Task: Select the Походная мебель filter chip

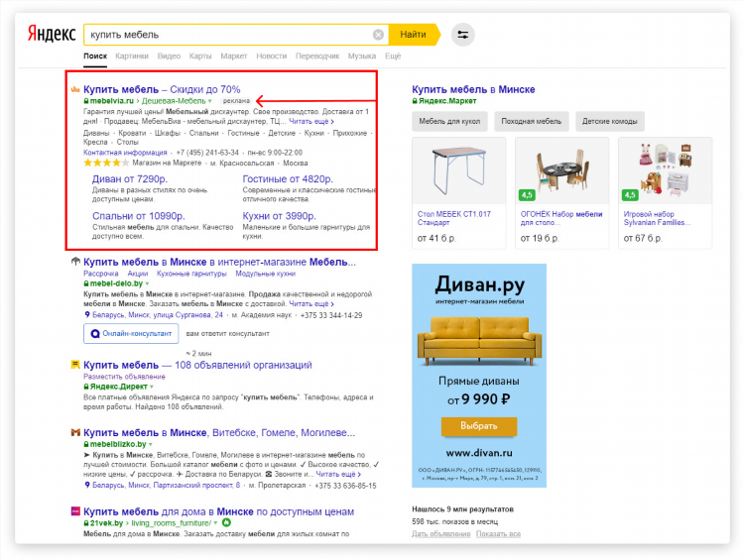Action: 532,121
